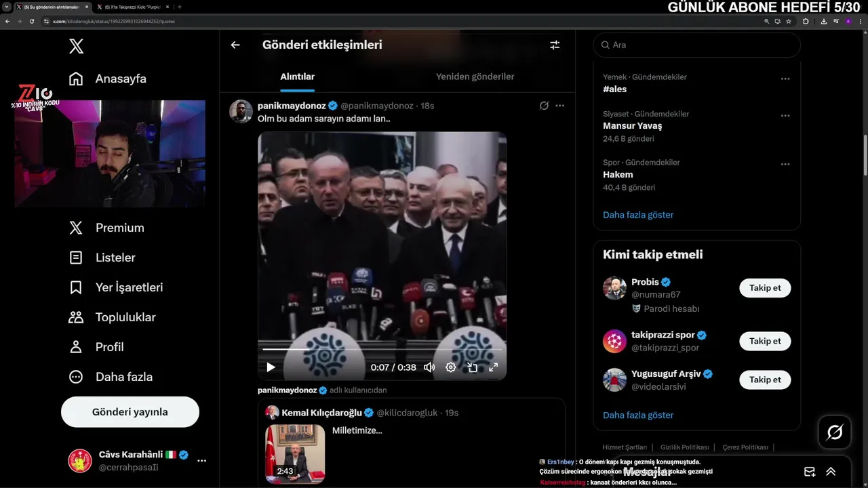Select the first browser tab Bu gönderinin alıntılamaları
The width and height of the screenshot is (868, 488).
(x=52, y=7)
